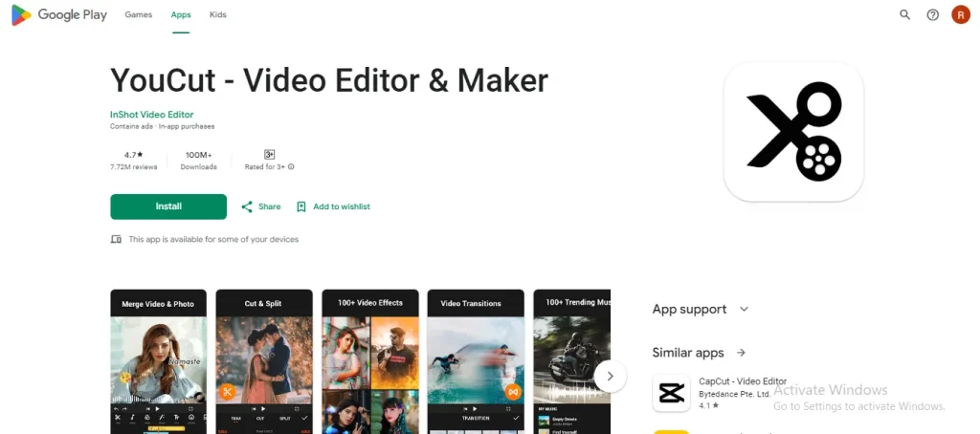Open the search magnifier icon

pos(904,14)
